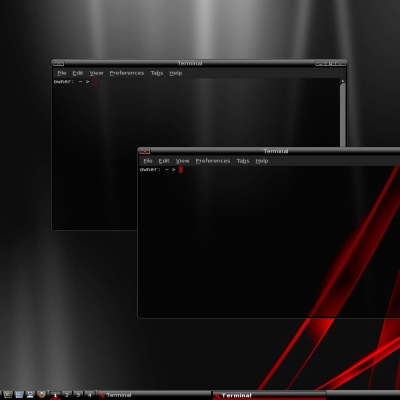Image resolution: width=400 pixels, height=400 pixels.
Task: Click scroll-up arrow in back Terminal window
Action: coord(343,81)
